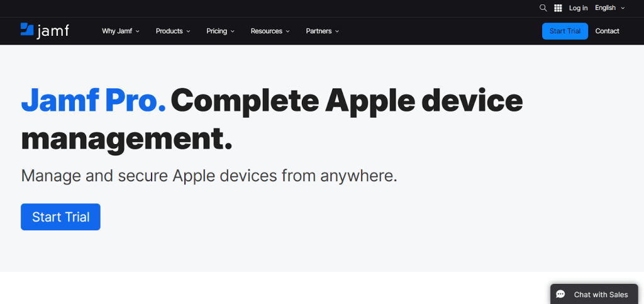
Task: Expand the English language selector
Action: (609, 8)
